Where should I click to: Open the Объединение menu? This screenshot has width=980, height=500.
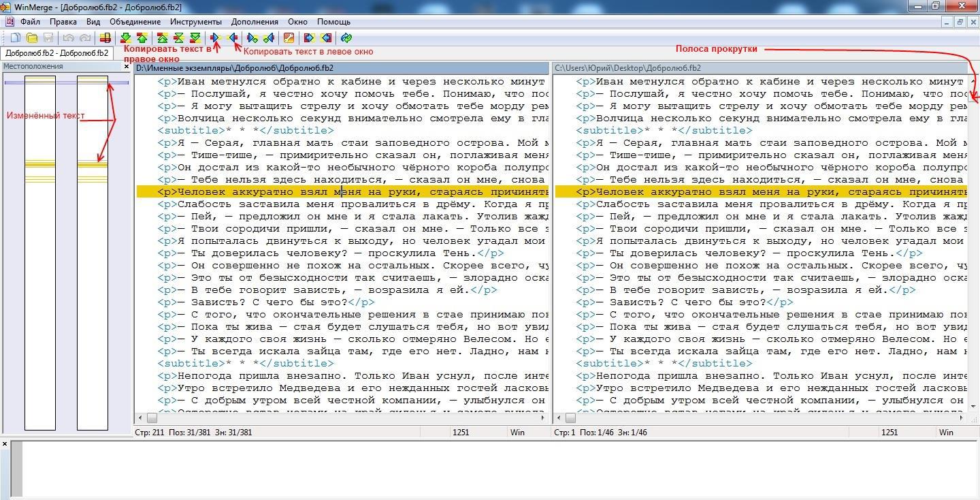point(135,22)
